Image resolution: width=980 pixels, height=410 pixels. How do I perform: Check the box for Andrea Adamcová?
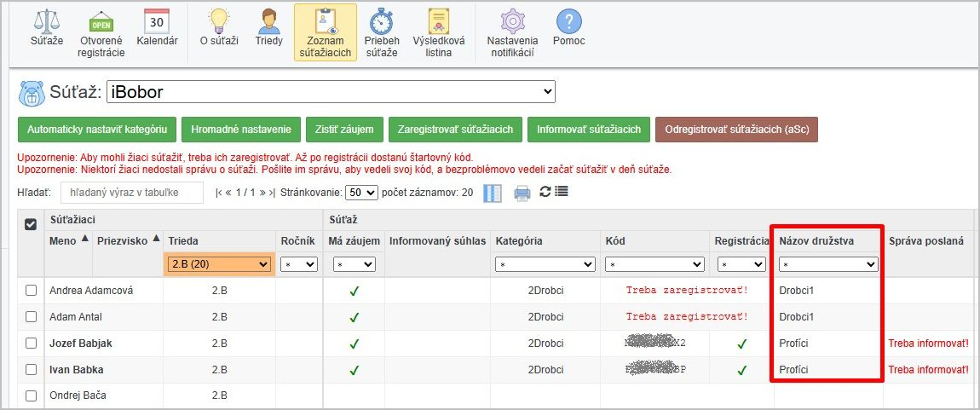click(31, 291)
